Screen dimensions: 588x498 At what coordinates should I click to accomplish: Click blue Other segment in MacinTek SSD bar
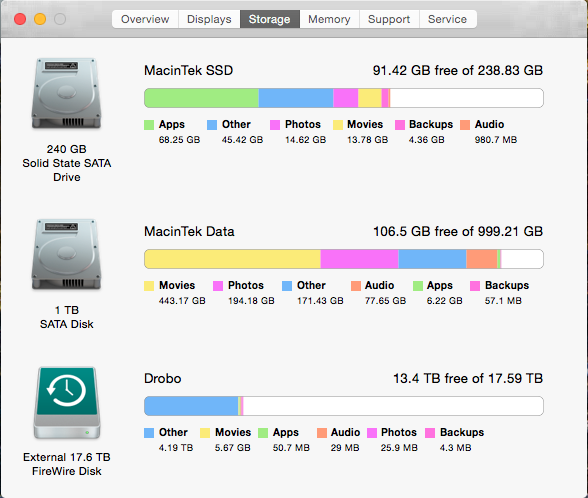(x=296, y=98)
